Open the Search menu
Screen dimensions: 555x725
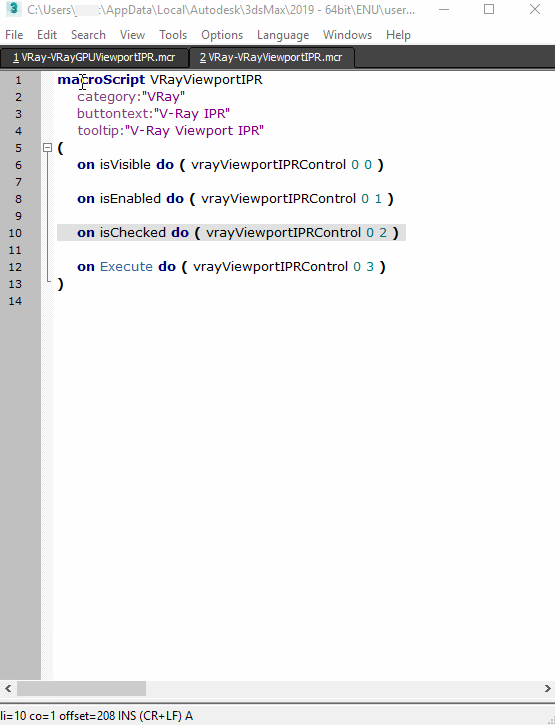click(x=88, y=35)
